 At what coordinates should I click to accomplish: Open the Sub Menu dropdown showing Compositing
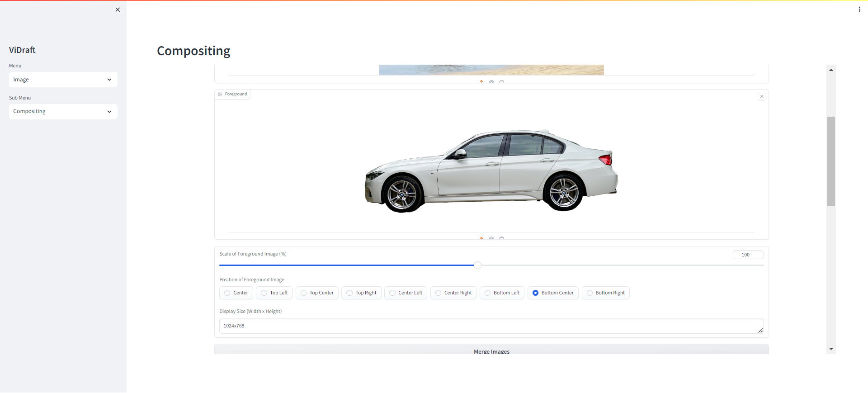(x=63, y=112)
